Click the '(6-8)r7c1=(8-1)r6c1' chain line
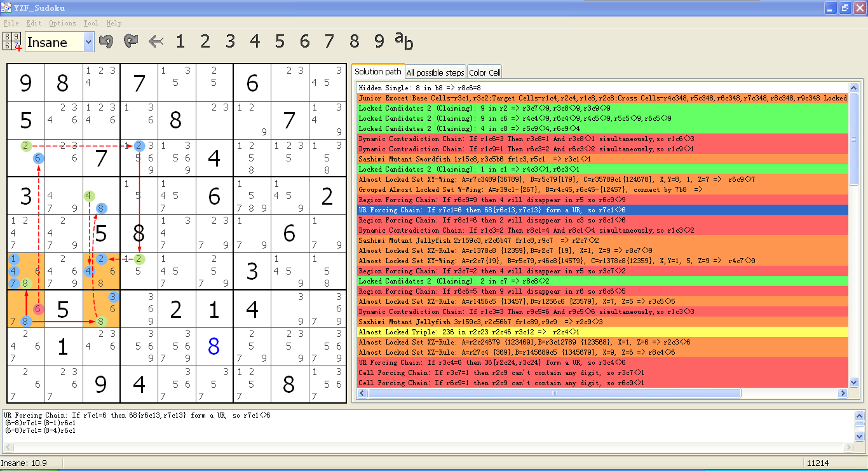868x471 pixels. pos(40,423)
